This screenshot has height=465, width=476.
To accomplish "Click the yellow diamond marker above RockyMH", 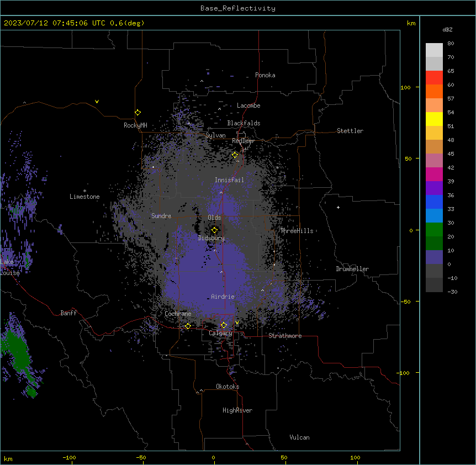I will 137,113.
